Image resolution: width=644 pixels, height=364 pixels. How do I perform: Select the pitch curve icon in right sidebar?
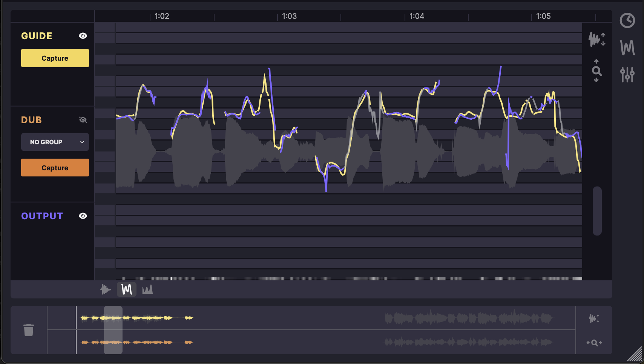click(627, 48)
